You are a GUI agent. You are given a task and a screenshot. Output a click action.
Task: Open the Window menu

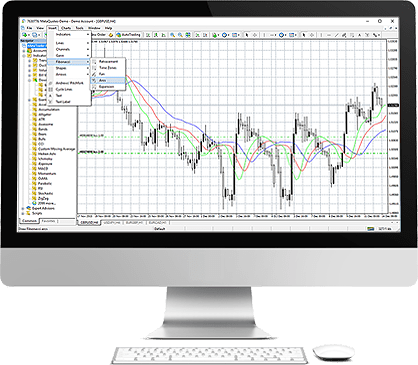tap(94, 28)
